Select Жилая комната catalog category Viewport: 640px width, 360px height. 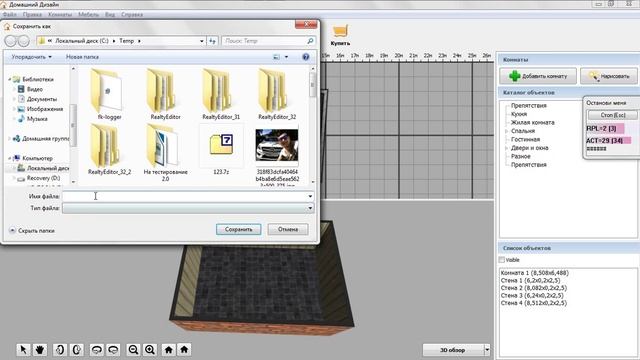click(x=533, y=122)
